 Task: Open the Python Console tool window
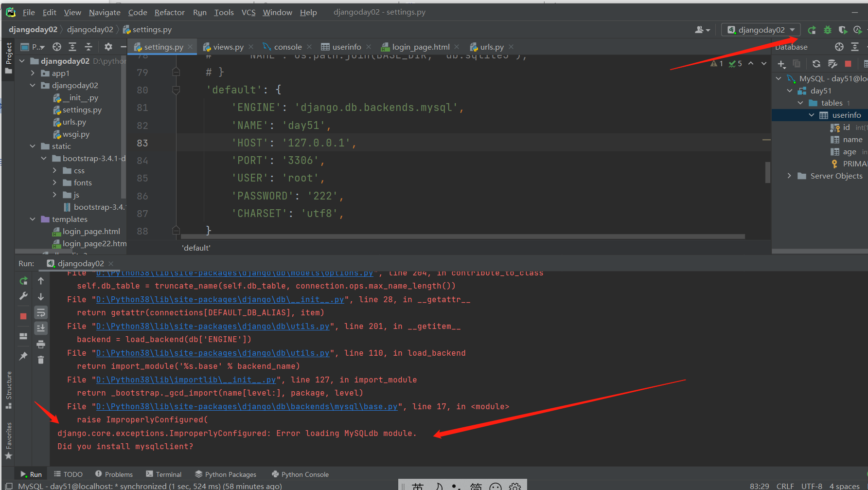[x=300, y=474]
